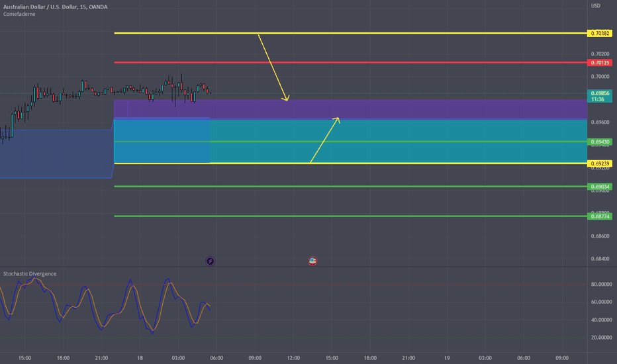The height and width of the screenshot is (364, 617).
Task: Click the 0.70000 price scale value
Action: [600, 77]
